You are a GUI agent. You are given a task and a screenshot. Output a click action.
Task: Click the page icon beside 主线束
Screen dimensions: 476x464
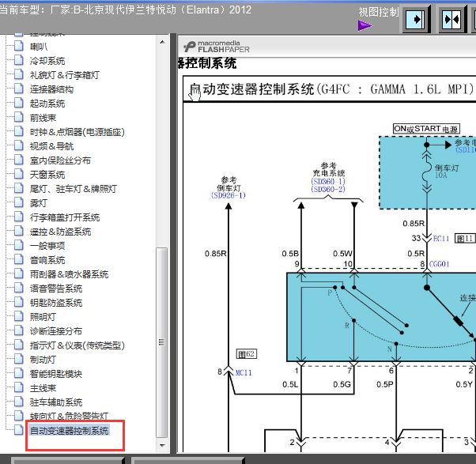19,388
